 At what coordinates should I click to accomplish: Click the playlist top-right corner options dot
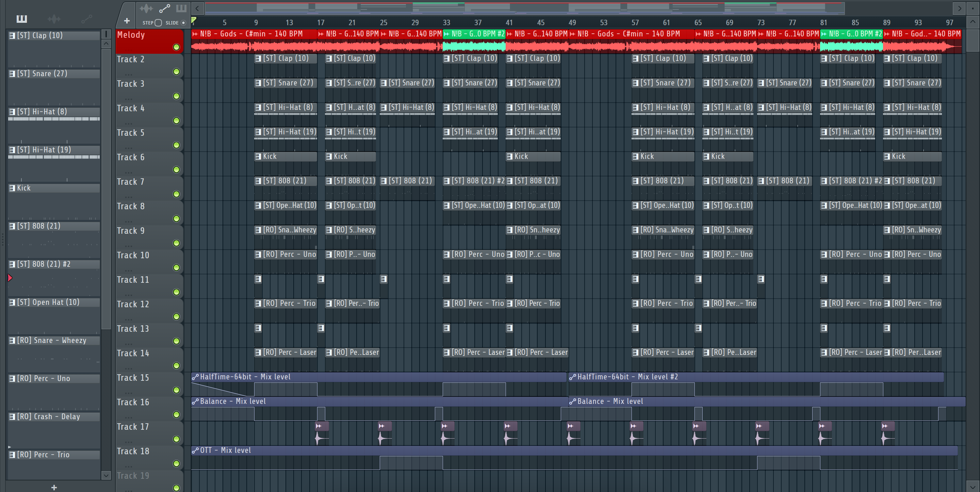973,8
